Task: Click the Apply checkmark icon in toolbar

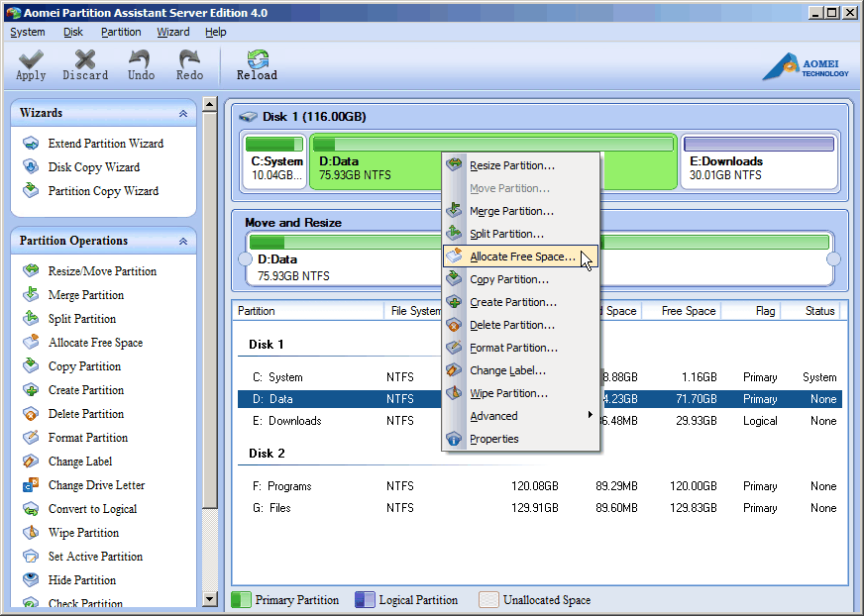Action: [31, 60]
